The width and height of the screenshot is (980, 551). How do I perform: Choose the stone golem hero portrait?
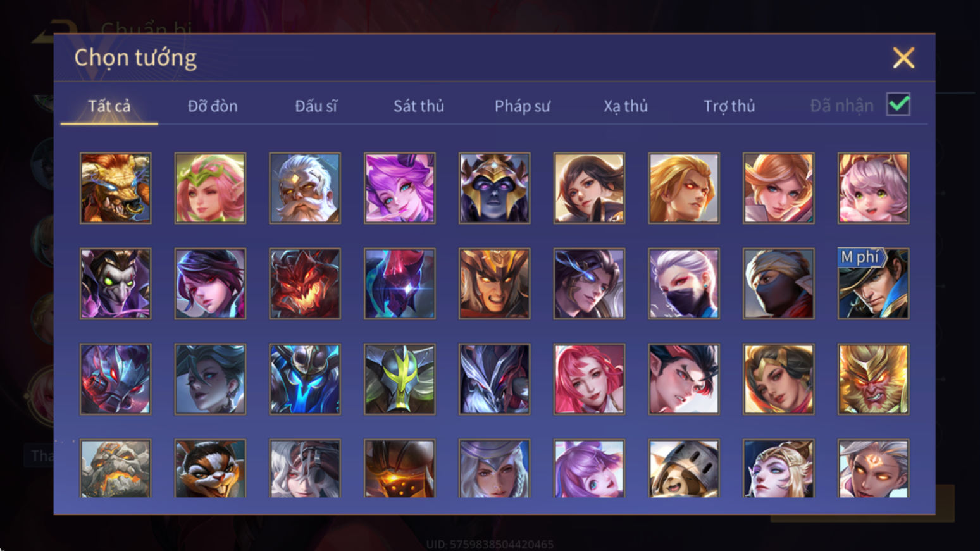[x=115, y=468]
